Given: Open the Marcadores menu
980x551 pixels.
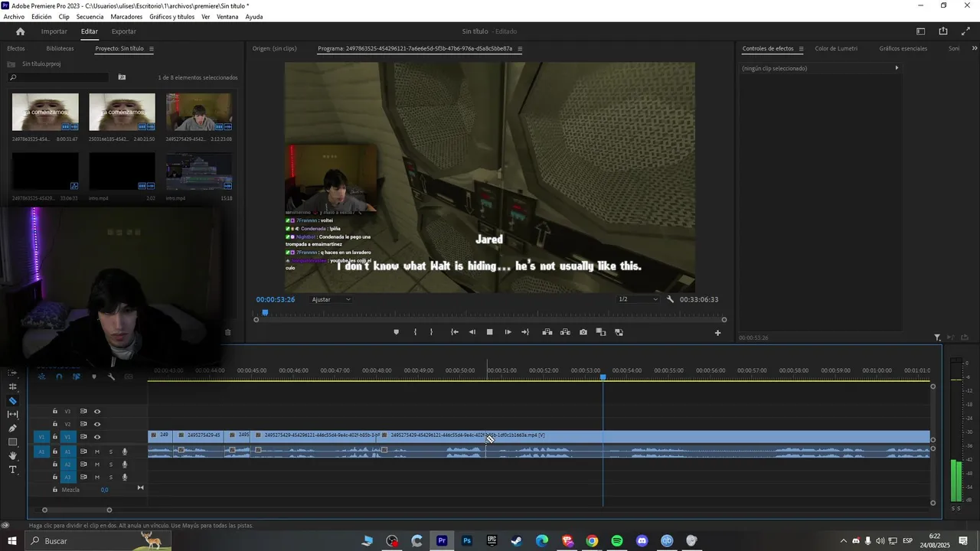Looking at the screenshot, I should pyautogui.click(x=126, y=17).
